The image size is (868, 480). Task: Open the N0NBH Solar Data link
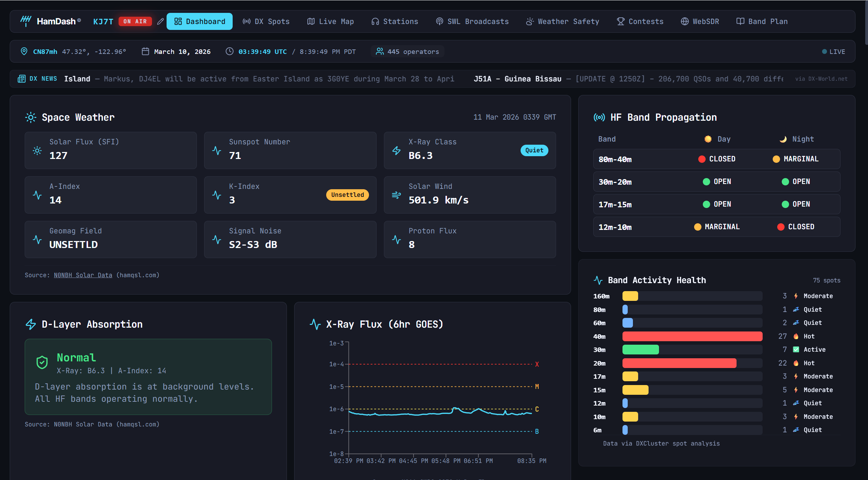click(83, 275)
